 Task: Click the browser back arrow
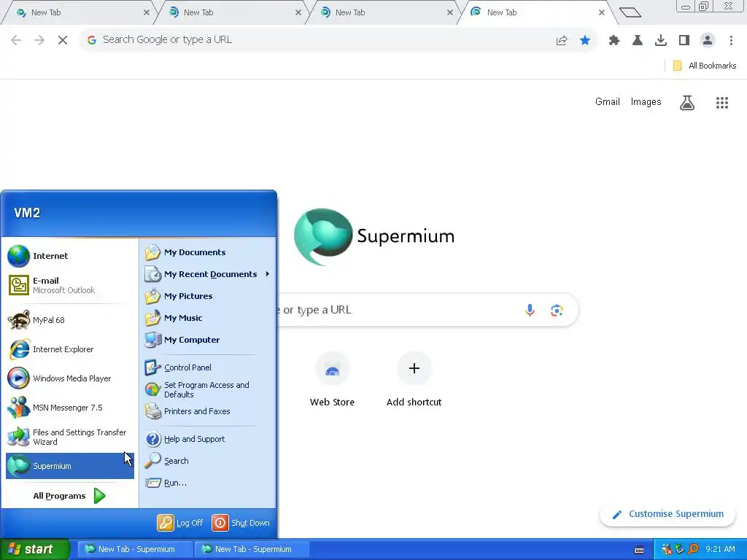click(16, 40)
